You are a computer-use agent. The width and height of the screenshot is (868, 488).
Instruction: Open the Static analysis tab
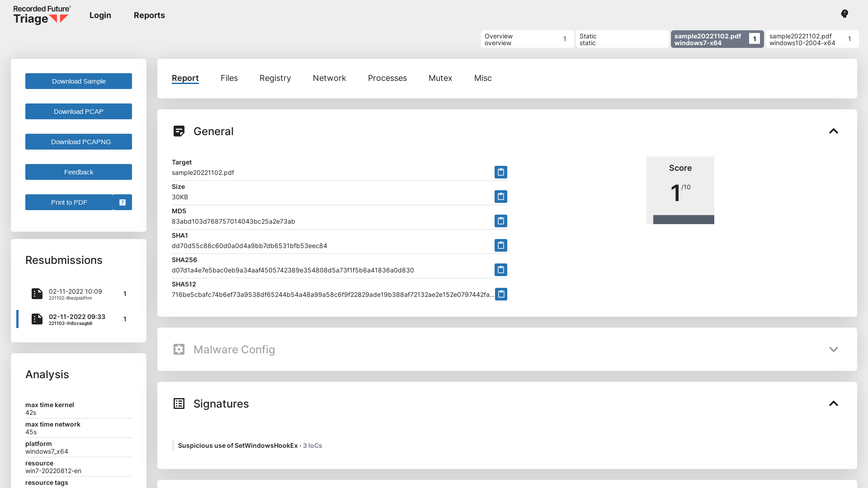[622, 39]
